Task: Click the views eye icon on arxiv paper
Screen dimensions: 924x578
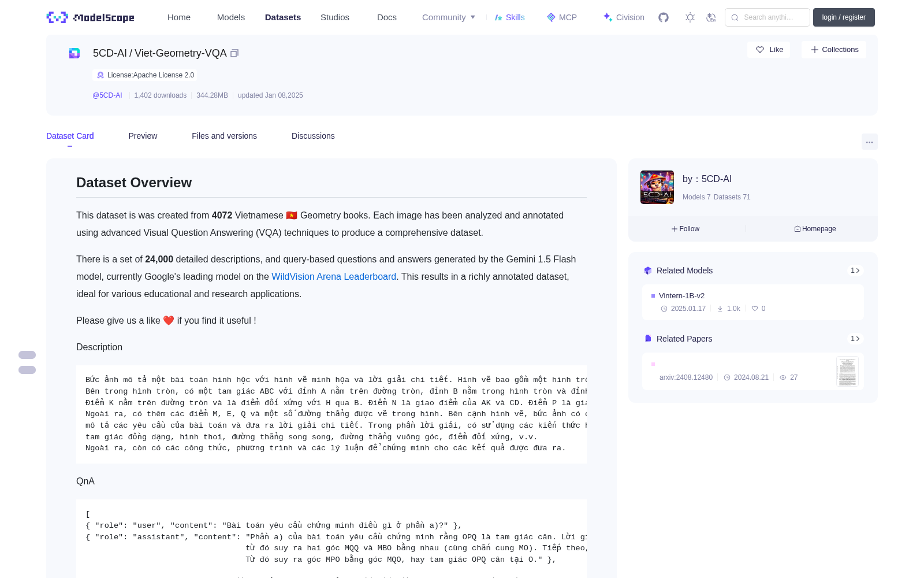Action: (783, 377)
